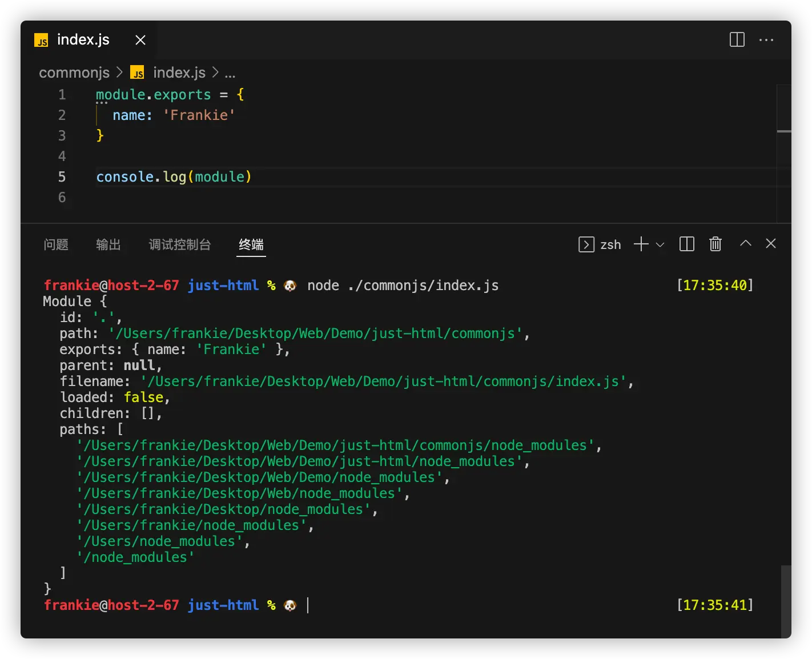Open the editor more actions menu
This screenshot has width=812, height=659.
click(766, 39)
